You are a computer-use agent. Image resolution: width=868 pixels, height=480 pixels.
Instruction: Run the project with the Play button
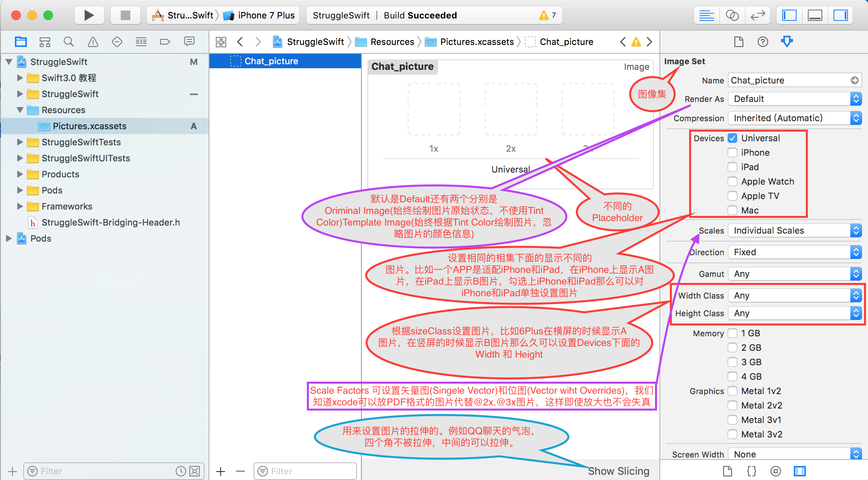(89, 15)
